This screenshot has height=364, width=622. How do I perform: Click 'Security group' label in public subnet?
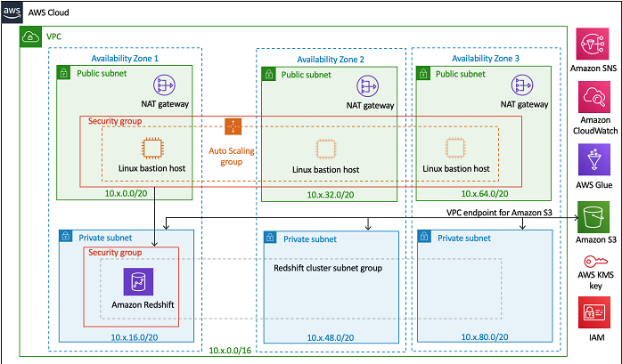click(x=115, y=121)
